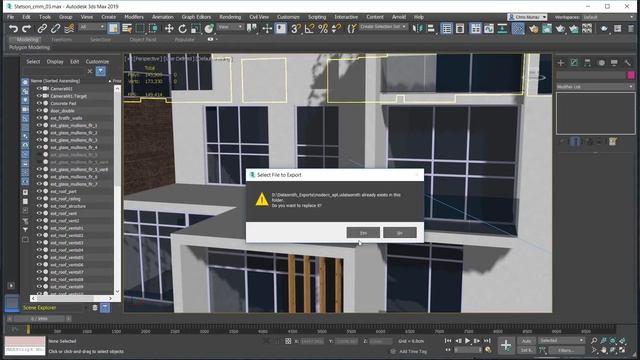The width and height of the screenshot is (640, 360).
Task: Open the Rendering menu
Action: point(230,17)
